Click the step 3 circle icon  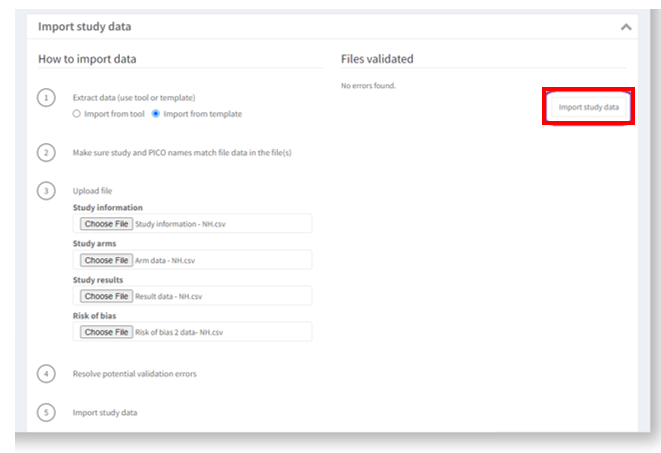[x=46, y=190]
